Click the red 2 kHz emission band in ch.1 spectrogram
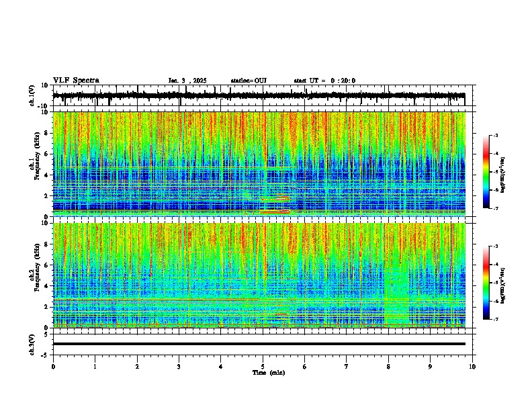 275,197
